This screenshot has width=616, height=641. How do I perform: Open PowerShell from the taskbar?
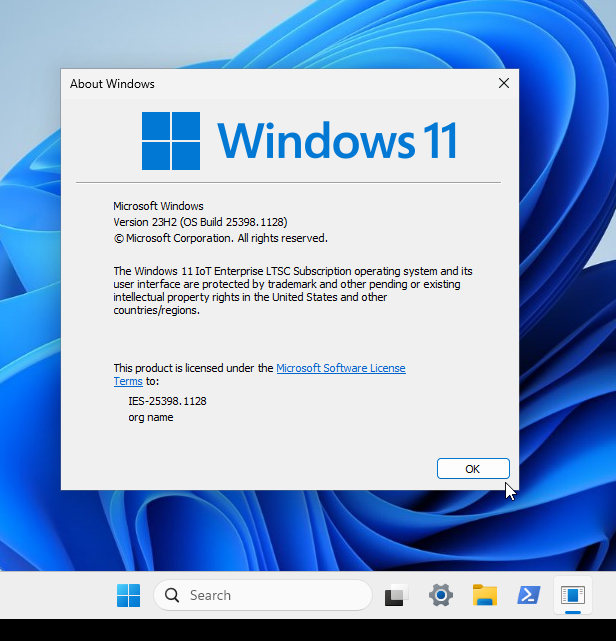click(x=529, y=595)
